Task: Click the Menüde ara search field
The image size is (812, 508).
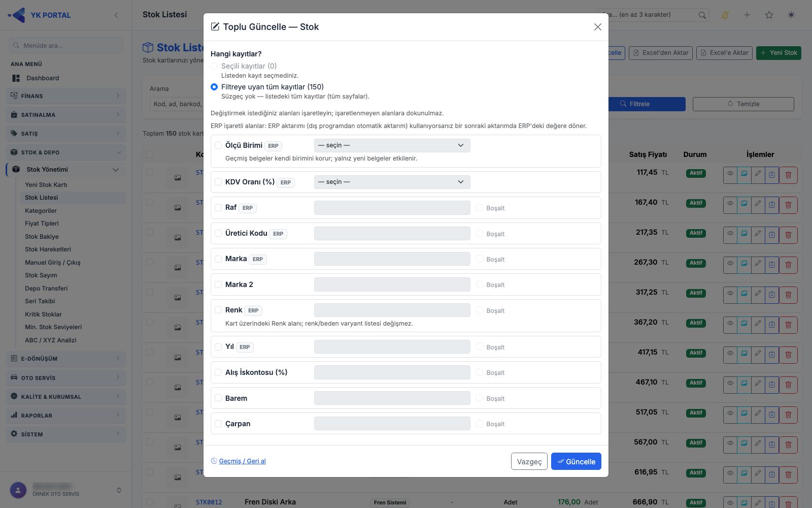Action: coord(66,45)
